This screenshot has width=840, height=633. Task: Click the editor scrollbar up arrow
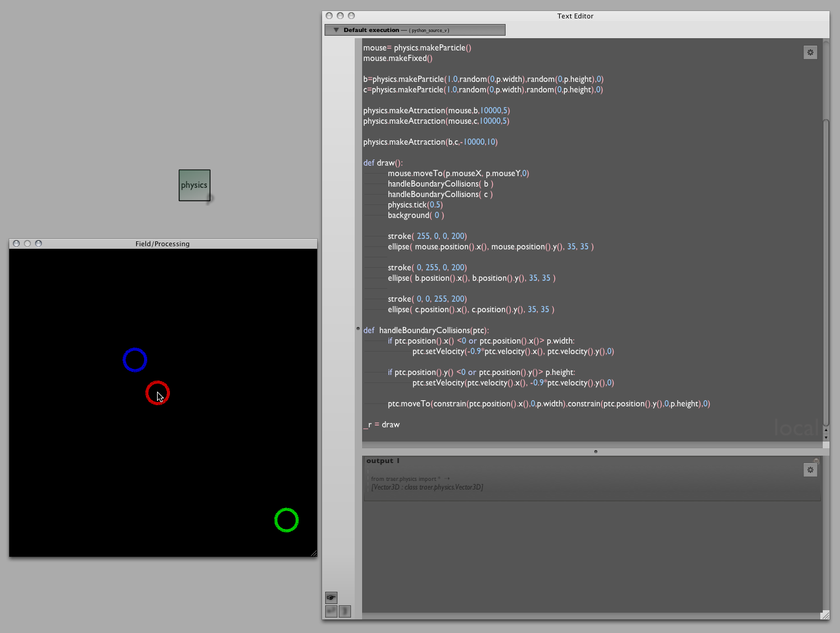pyautogui.click(x=826, y=430)
